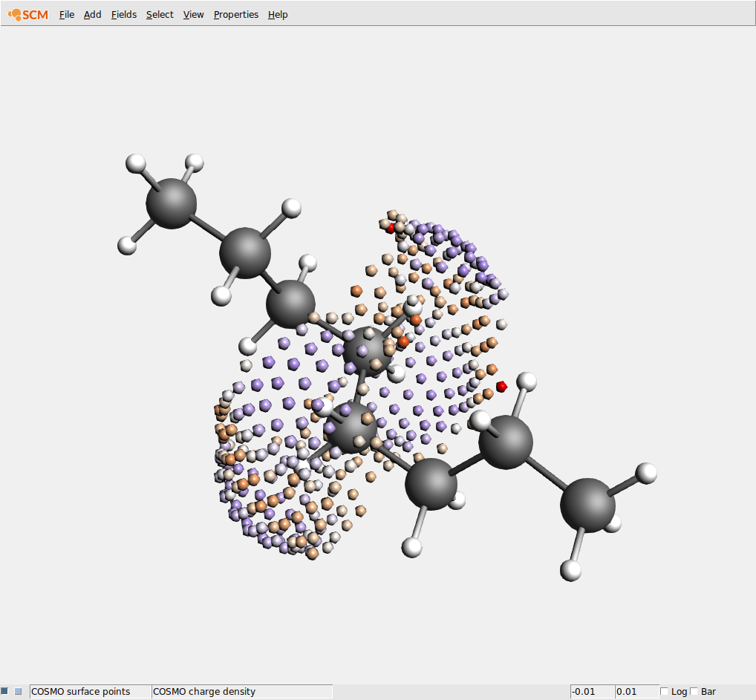The width and height of the screenshot is (756, 700).
Task: Open the Select menu
Action: (160, 14)
